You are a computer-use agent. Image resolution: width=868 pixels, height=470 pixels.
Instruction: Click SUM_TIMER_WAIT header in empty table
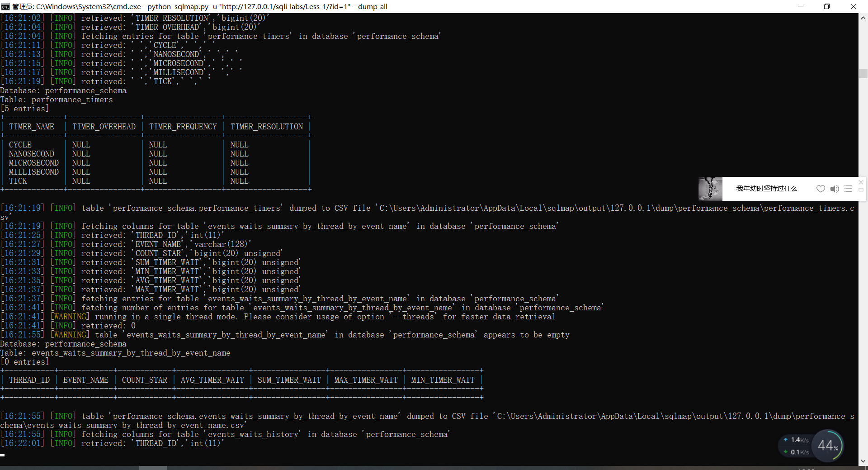[x=289, y=380]
